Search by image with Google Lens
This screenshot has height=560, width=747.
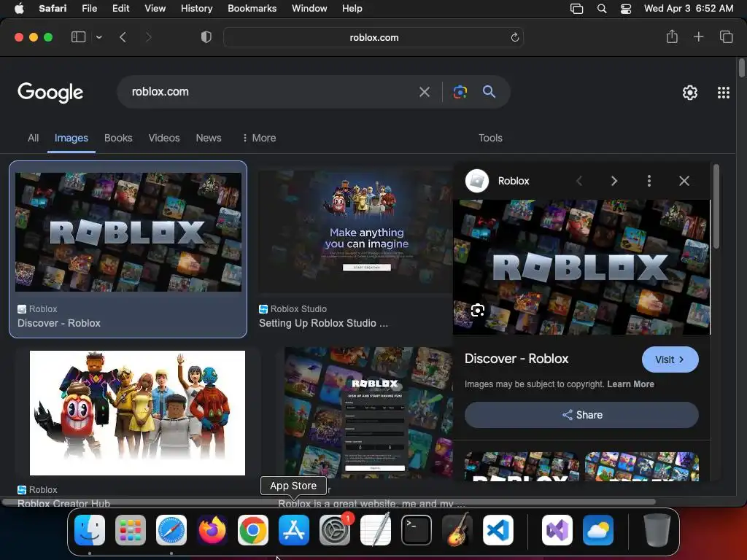pyautogui.click(x=460, y=92)
